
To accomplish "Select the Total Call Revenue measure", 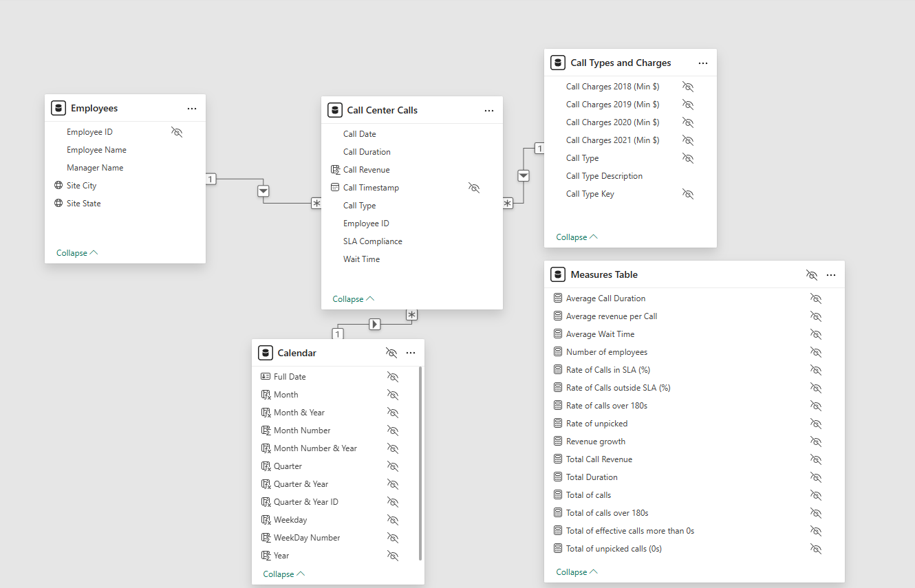I will (599, 459).
